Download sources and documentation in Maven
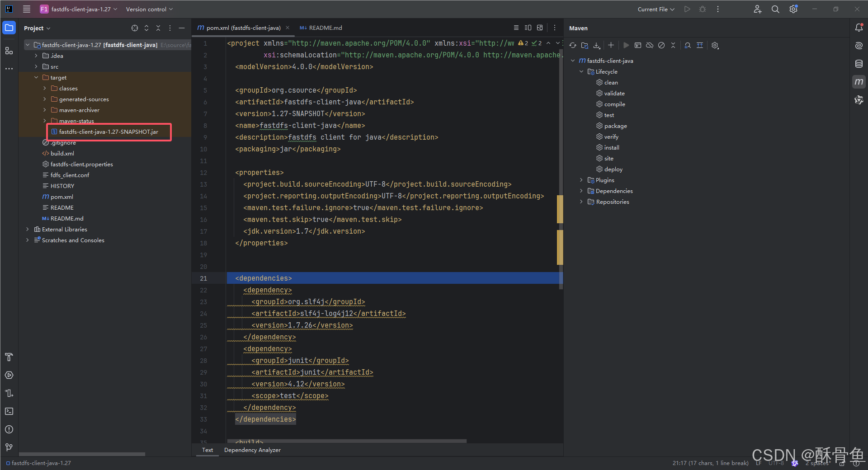 pos(597,45)
